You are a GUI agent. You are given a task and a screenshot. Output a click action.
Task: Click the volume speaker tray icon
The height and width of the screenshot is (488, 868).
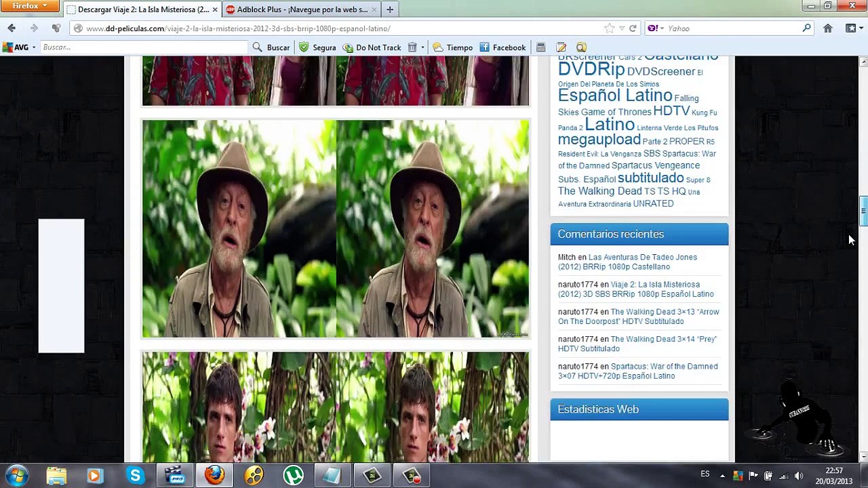click(799, 476)
